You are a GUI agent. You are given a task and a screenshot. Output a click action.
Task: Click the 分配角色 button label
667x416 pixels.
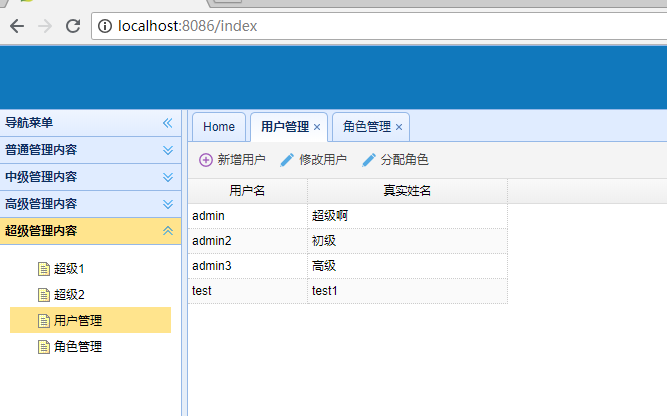(x=404, y=160)
